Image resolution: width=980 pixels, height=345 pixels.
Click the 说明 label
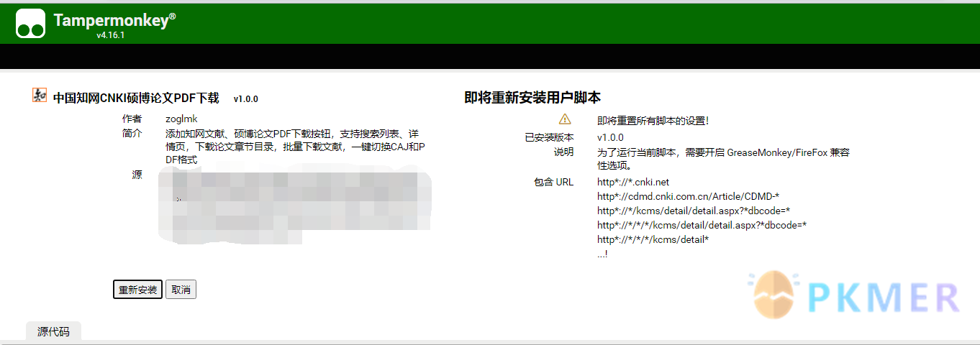563,152
